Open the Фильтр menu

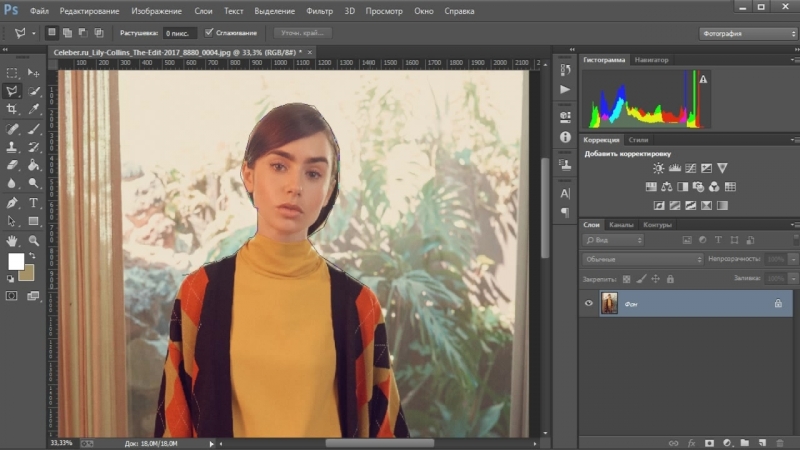click(x=319, y=11)
